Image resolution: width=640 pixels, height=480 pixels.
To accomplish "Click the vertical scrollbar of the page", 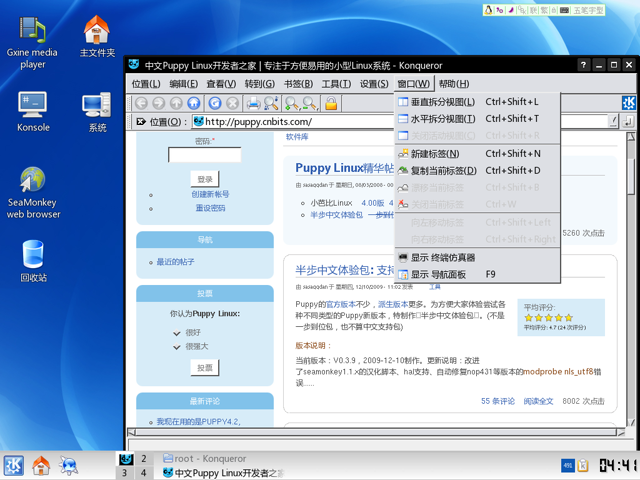I will coord(631,279).
